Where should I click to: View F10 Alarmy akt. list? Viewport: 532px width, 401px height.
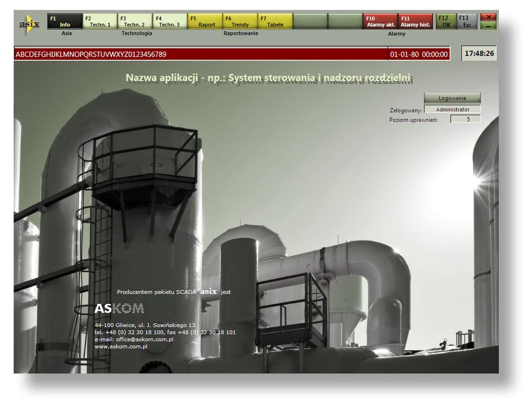tap(380, 21)
